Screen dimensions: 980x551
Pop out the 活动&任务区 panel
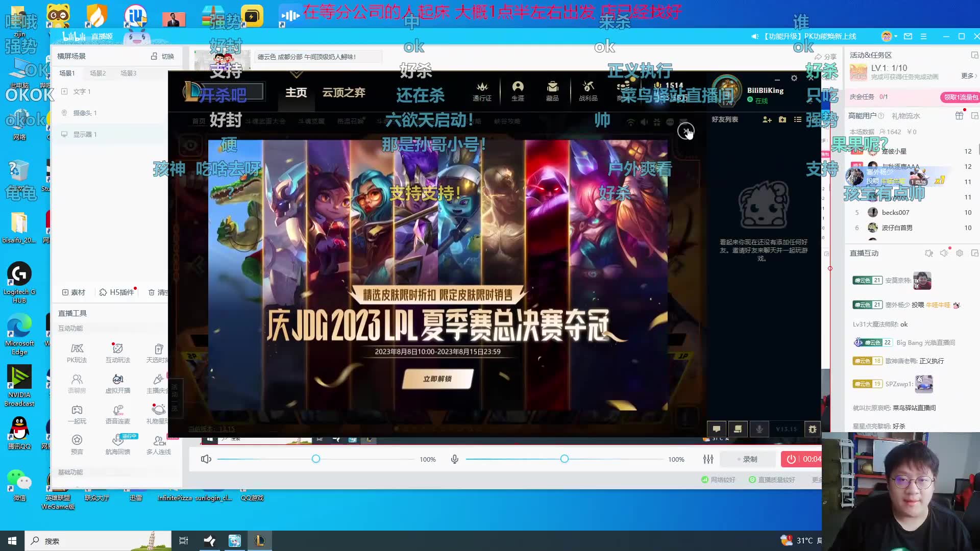[x=974, y=55]
